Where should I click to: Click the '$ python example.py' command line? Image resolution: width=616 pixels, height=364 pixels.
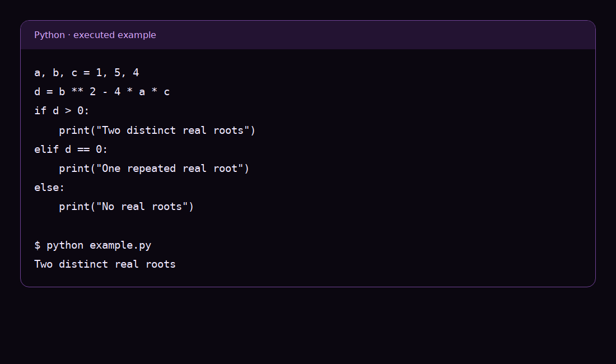click(93, 245)
